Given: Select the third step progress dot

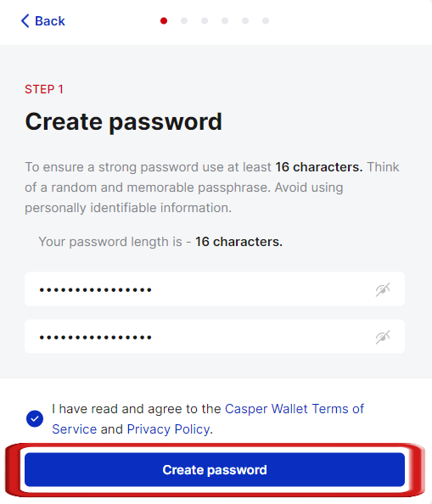Looking at the screenshot, I should click(x=205, y=21).
